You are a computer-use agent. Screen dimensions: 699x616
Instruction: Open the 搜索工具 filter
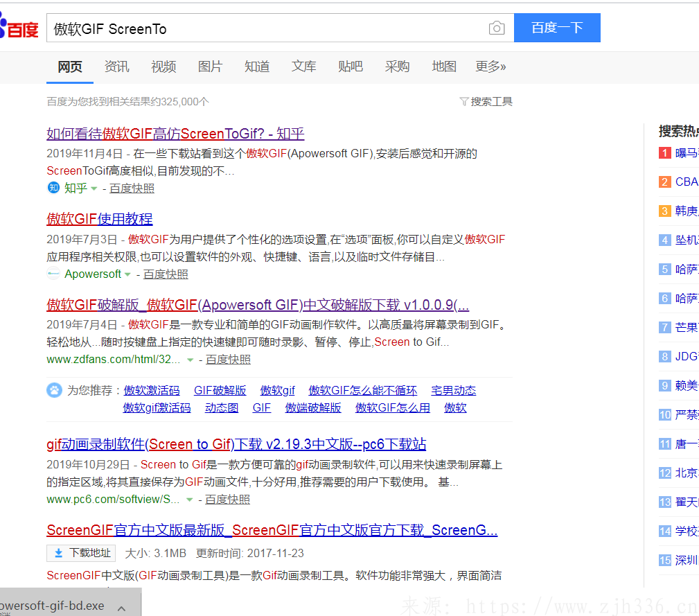[x=486, y=102]
